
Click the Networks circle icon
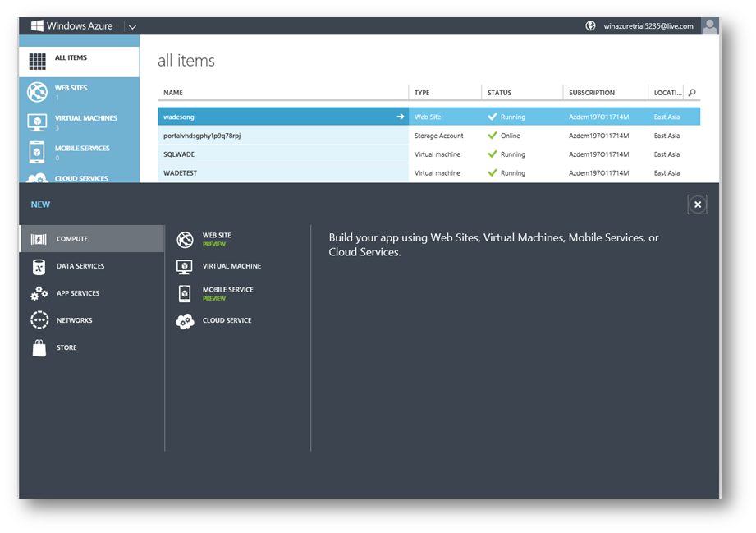coord(39,320)
